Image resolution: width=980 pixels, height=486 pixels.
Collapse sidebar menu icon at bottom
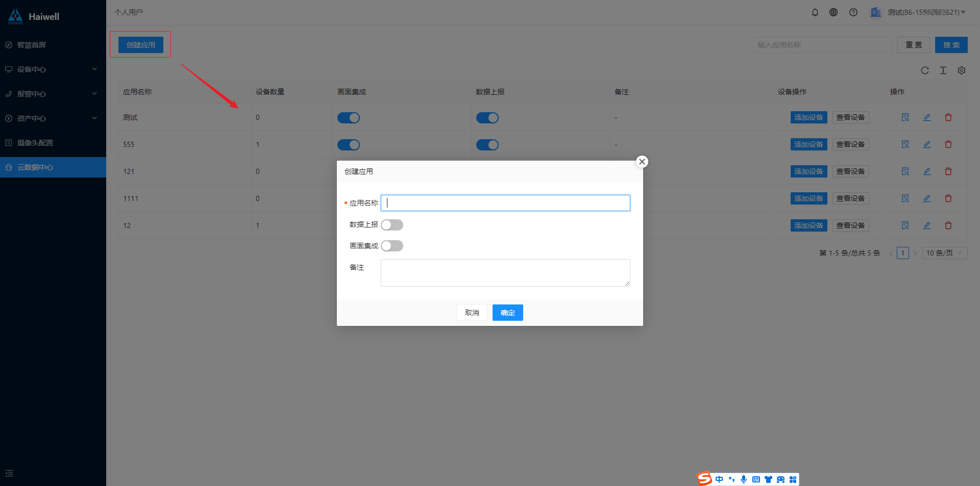click(9, 473)
